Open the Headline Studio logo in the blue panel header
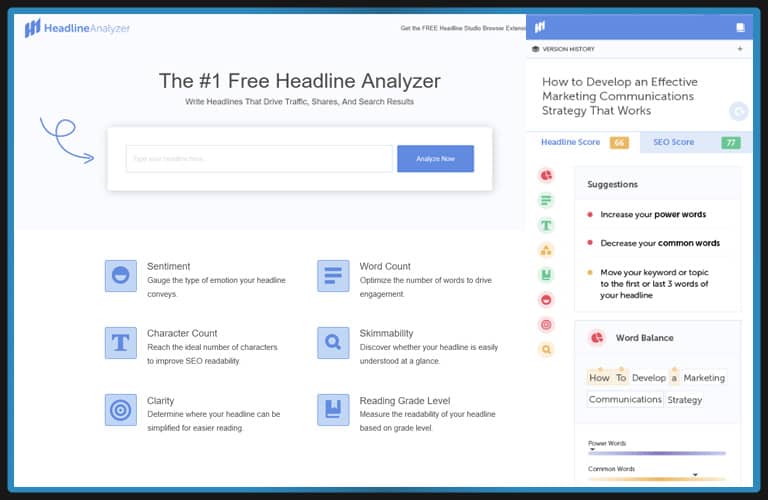The width and height of the screenshot is (768, 500). 540,26
